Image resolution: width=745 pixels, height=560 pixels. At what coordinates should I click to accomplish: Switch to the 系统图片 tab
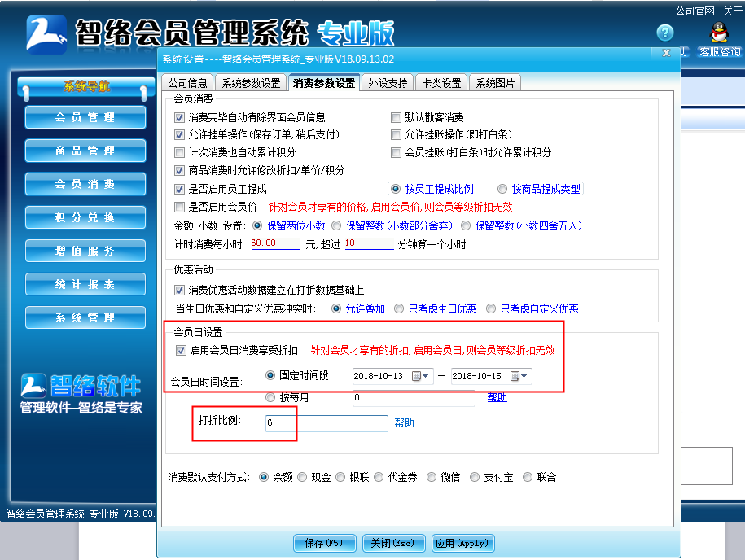point(494,81)
